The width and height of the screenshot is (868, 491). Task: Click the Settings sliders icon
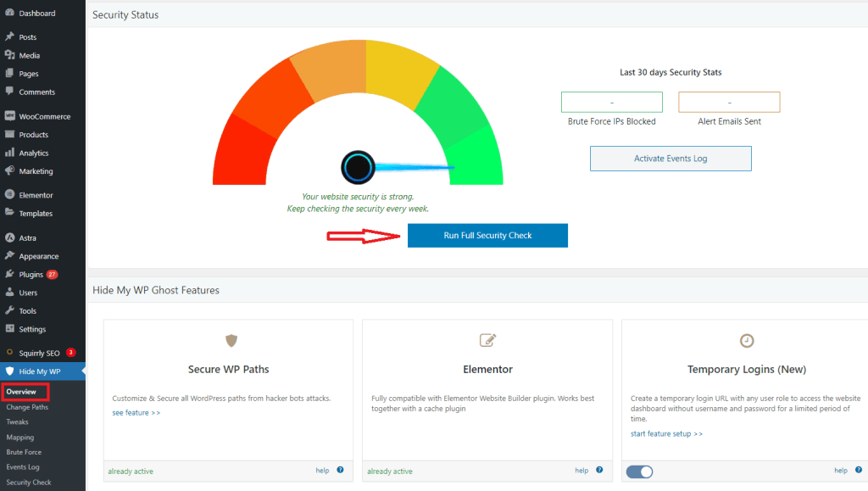point(9,328)
